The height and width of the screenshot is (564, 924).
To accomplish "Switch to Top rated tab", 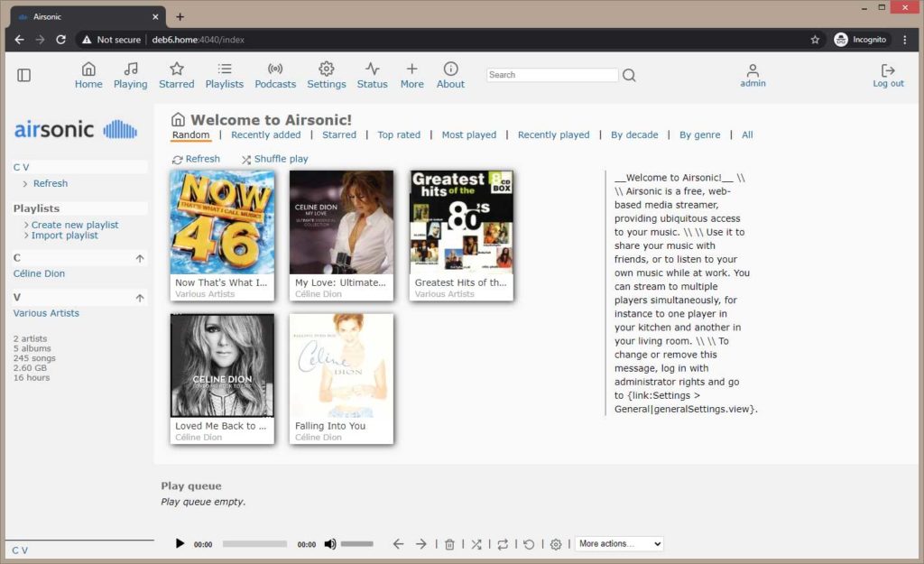I will [x=399, y=135].
